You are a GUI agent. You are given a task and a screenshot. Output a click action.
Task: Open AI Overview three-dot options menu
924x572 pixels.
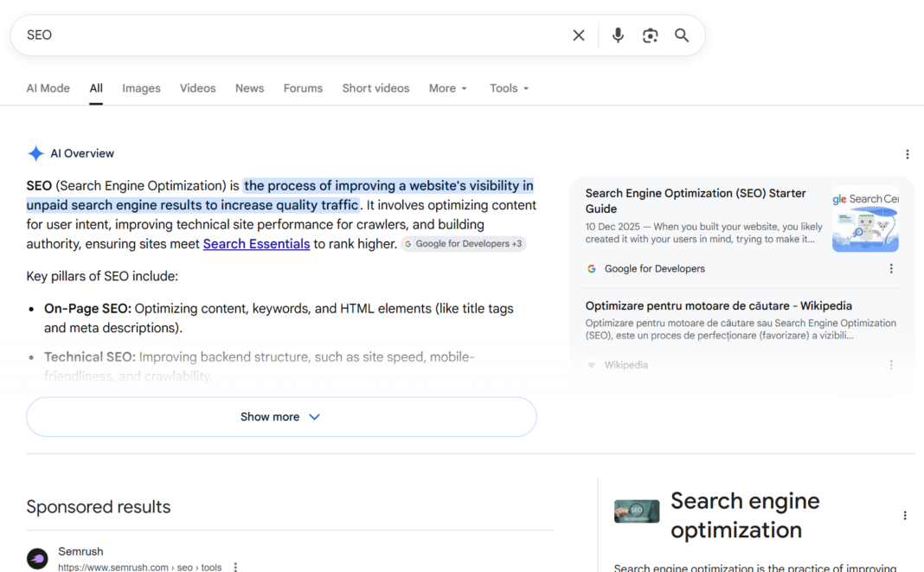click(907, 154)
